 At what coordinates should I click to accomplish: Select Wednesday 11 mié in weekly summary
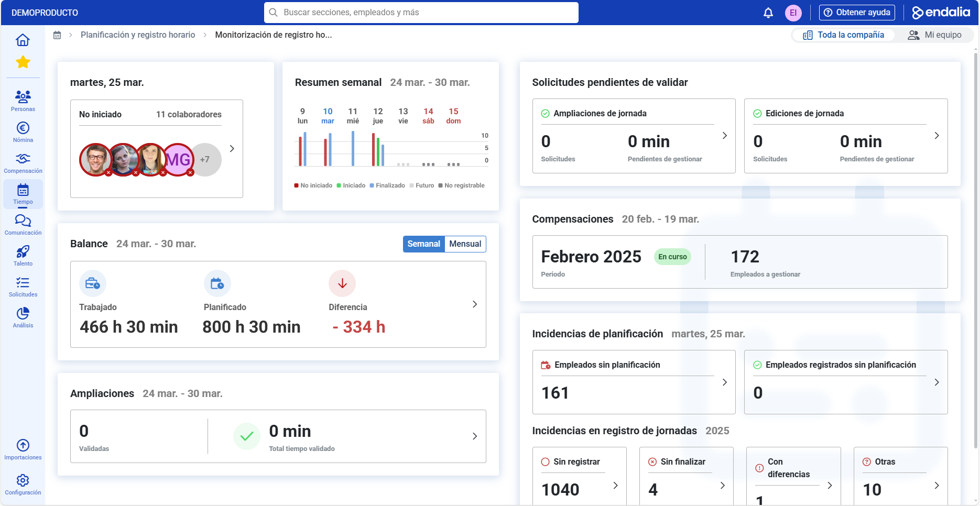point(353,116)
